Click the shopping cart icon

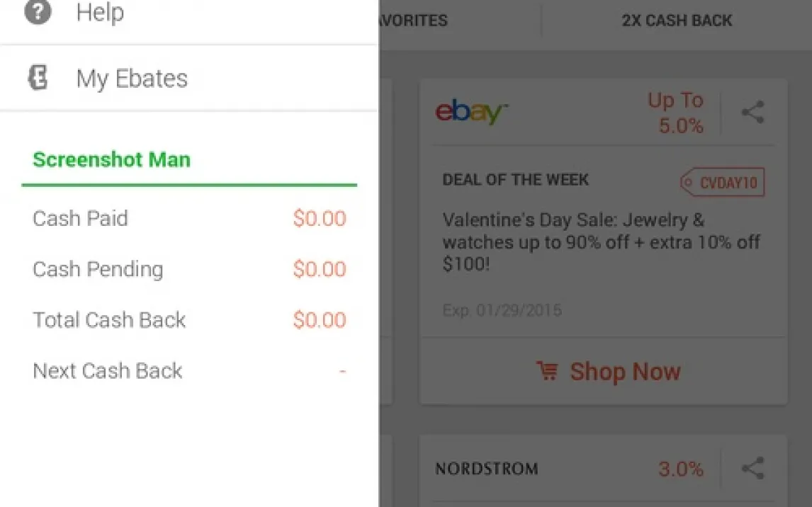click(x=546, y=372)
